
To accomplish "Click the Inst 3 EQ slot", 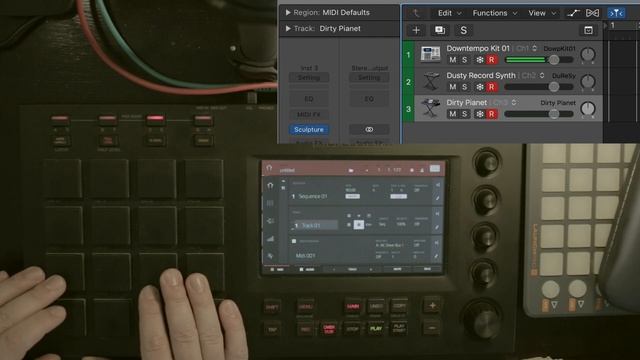I will pos(309,99).
